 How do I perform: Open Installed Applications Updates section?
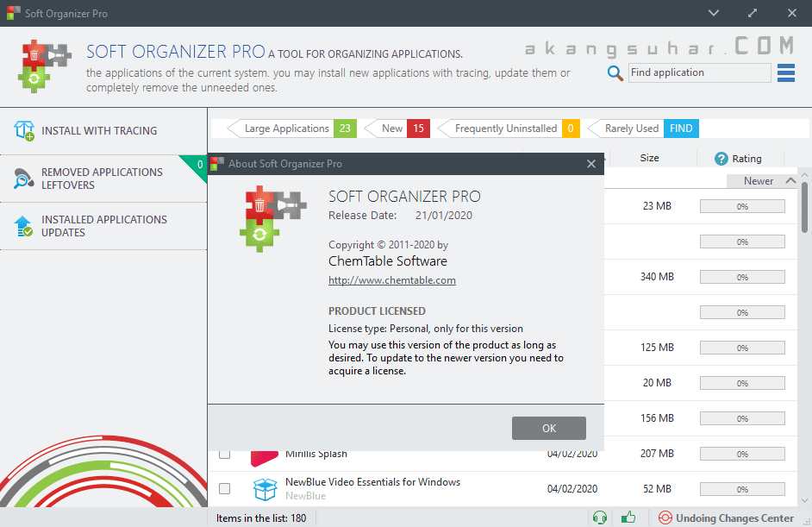pyautogui.click(x=103, y=226)
